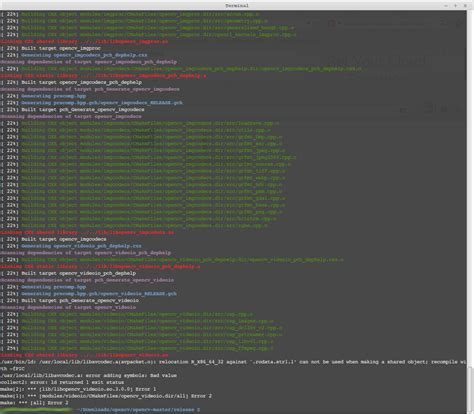Click 'Generating opencv_imgcodecs_pch_dephelp.cxx' line

point(74,55)
